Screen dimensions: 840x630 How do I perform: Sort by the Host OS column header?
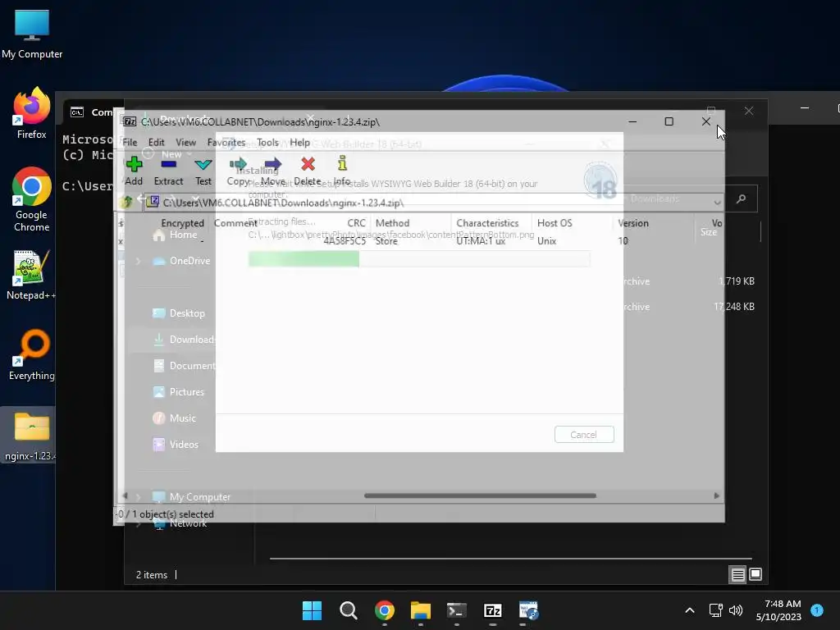[x=555, y=223]
